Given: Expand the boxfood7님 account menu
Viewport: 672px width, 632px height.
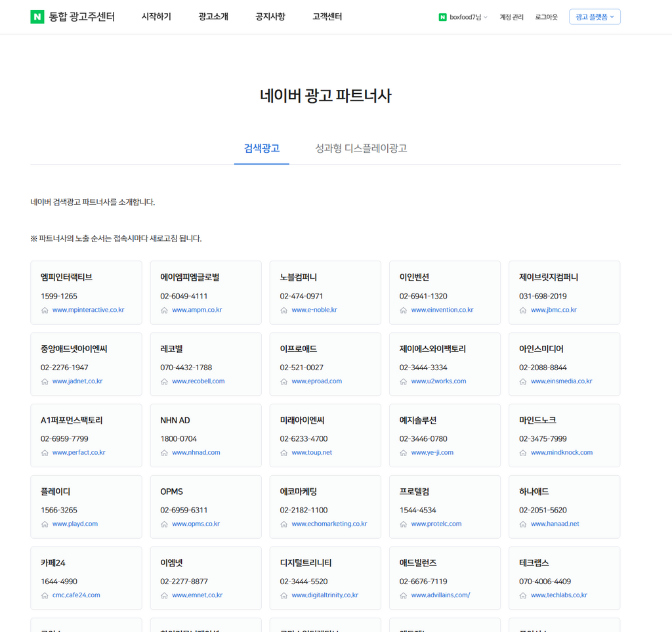Looking at the screenshot, I should click(468, 17).
